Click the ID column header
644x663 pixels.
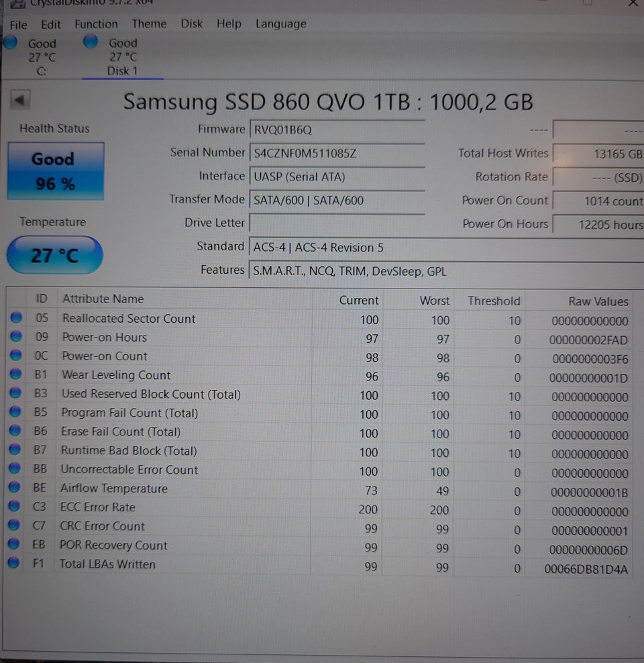pos(42,299)
